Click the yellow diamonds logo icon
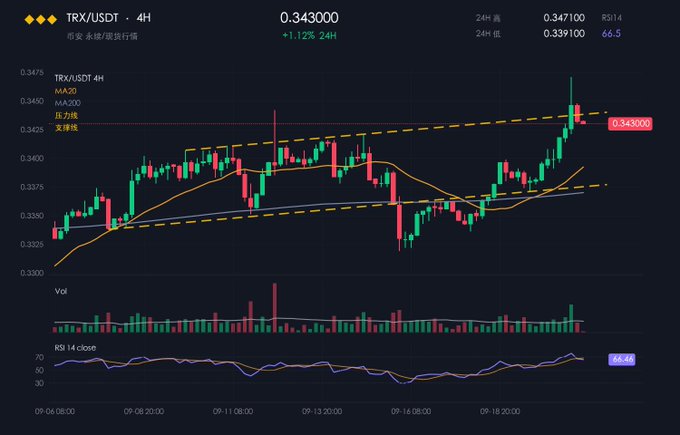680x435 pixels. (x=41, y=20)
